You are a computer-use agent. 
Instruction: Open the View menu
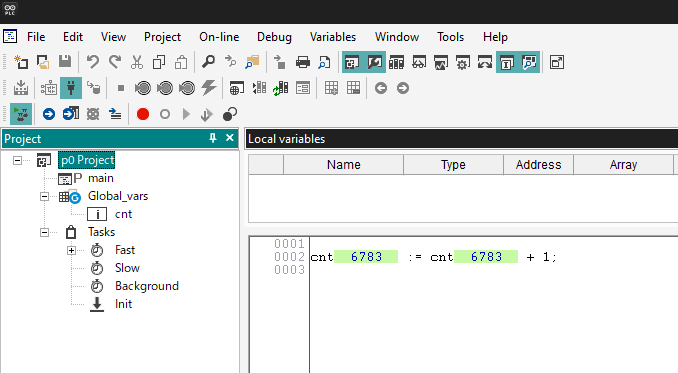tap(113, 37)
